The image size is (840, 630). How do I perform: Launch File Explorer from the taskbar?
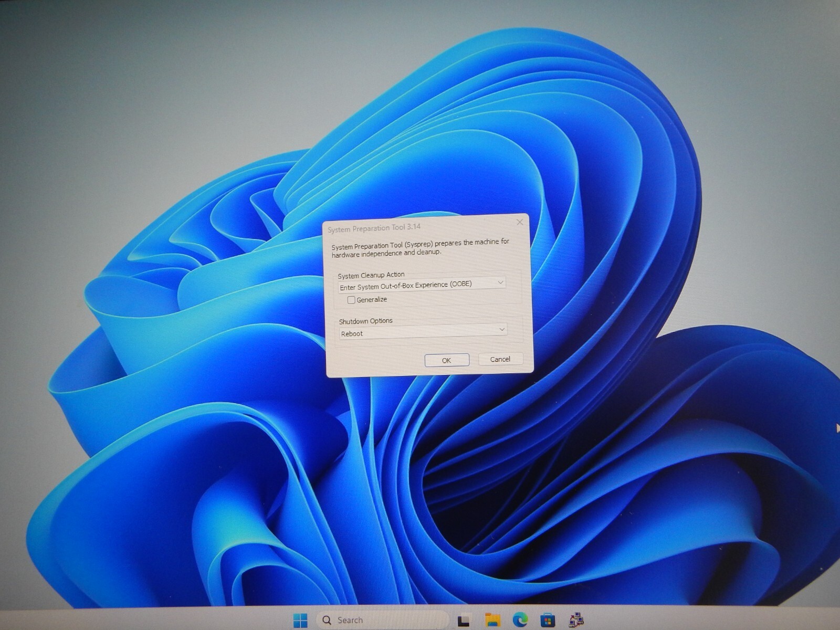tap(492, 620)
